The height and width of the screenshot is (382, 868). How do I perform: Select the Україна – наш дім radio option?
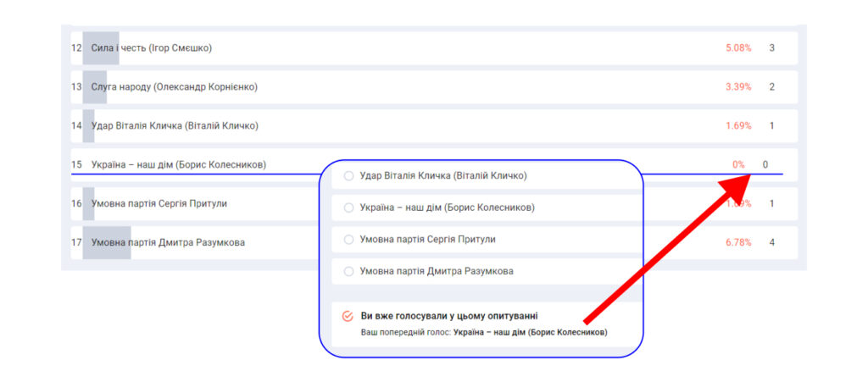(348, 208)
